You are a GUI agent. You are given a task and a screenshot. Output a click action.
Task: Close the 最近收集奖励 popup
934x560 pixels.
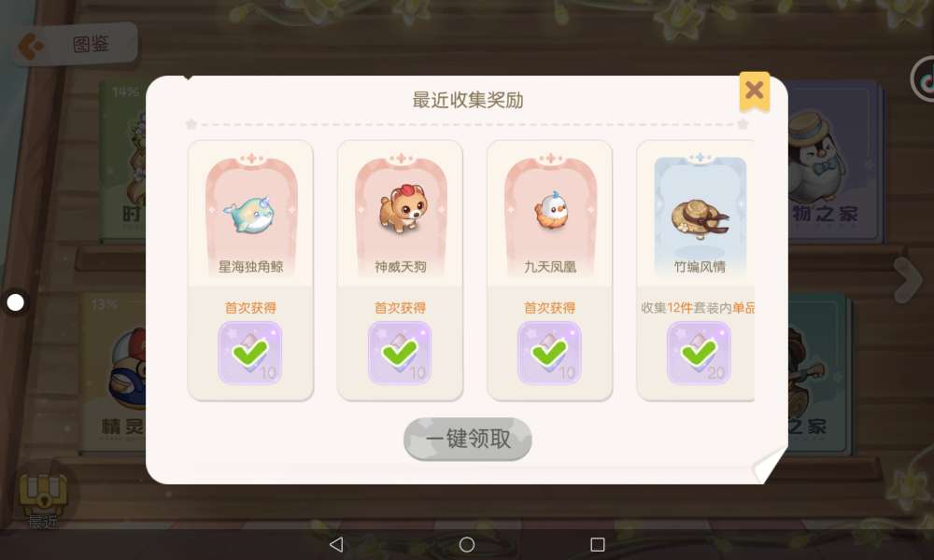pos(754,91)
